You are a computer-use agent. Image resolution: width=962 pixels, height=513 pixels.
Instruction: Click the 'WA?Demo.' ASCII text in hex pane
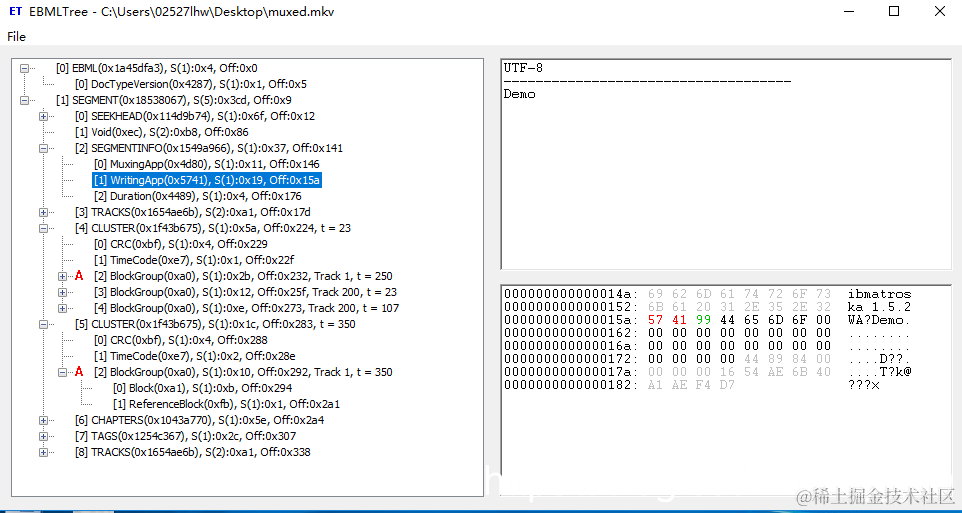879,320
